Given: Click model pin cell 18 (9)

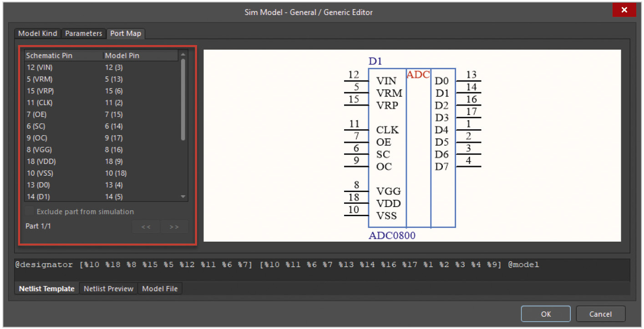Looking at the screenshot, I should click(x=114, y=162).
